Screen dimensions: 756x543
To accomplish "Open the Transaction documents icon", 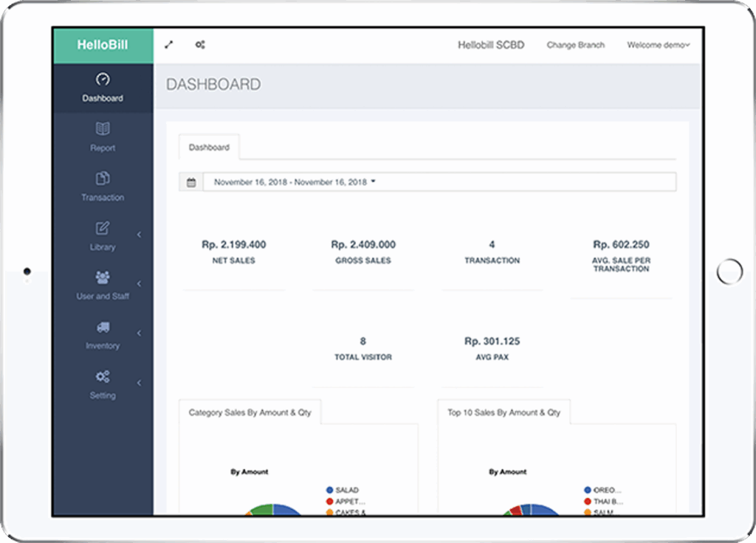I will tap(102, 179).
